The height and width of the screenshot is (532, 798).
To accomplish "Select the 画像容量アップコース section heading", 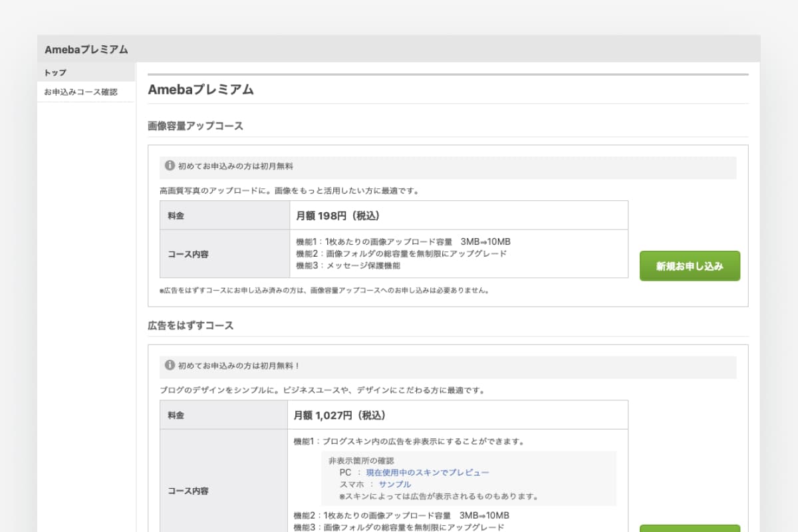I will click(x=196, y=126).
